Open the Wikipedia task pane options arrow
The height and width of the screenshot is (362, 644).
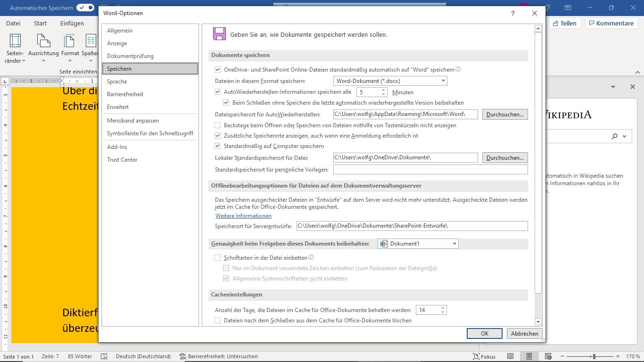(613, 87)
